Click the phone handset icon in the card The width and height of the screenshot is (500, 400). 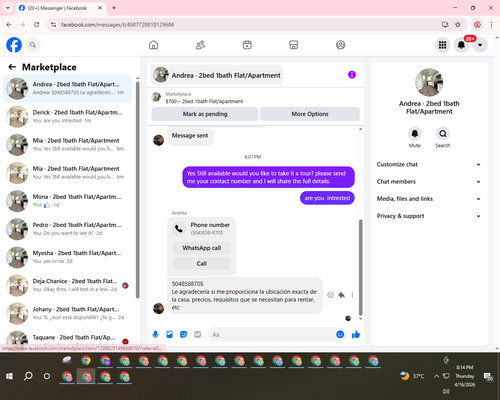(179, 229)
